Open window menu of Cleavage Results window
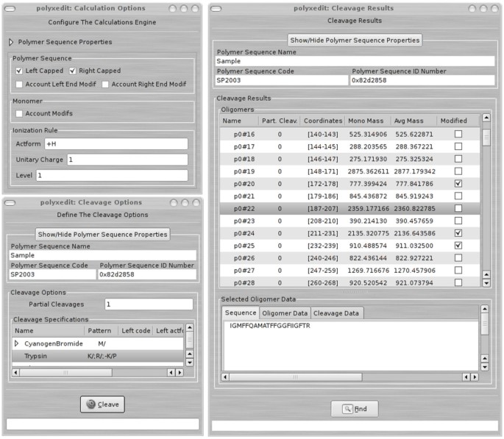The image size is (504, 439). pyautogui.click(x=216, y=8)
